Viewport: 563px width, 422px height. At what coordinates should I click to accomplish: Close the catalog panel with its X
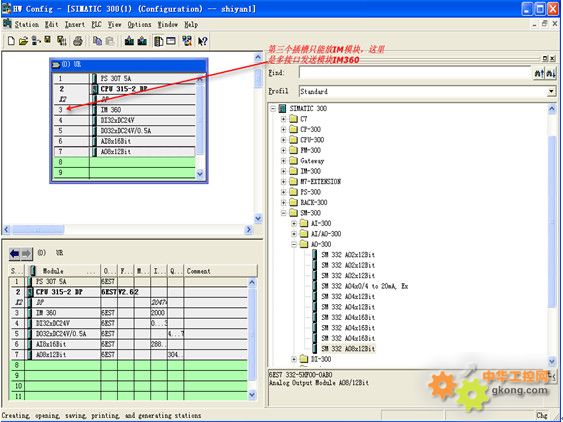(x=553, y=58)
